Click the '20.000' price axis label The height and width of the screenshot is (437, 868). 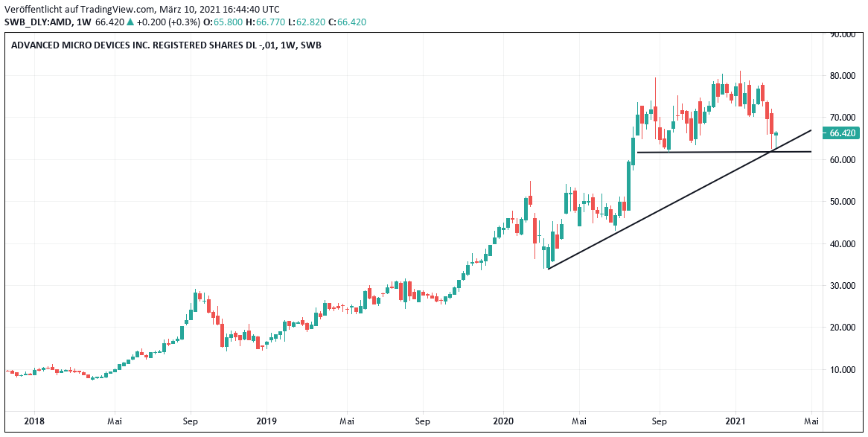842,328
